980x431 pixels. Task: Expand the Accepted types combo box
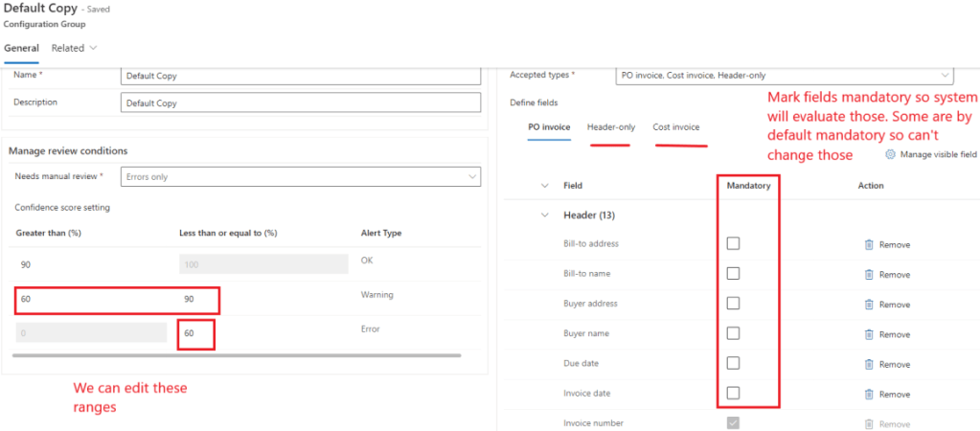click(x=784, y=76)
